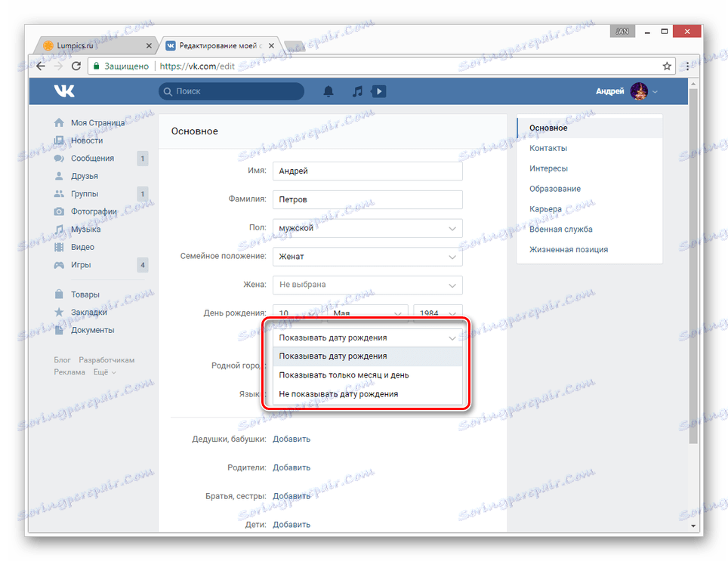Viewport: 728px width, 561px height.
Task: Click Добавить for Дети
Action: coord(292,524)
